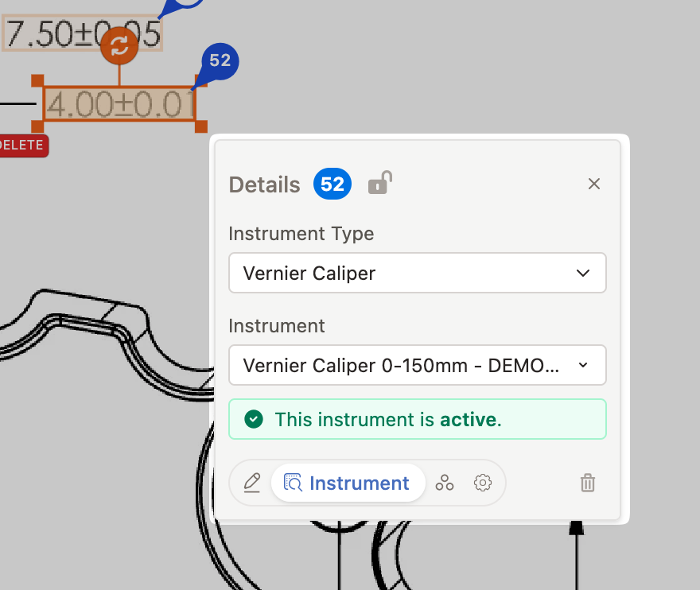Open the Instrument Type dropdown

[418, 273]
